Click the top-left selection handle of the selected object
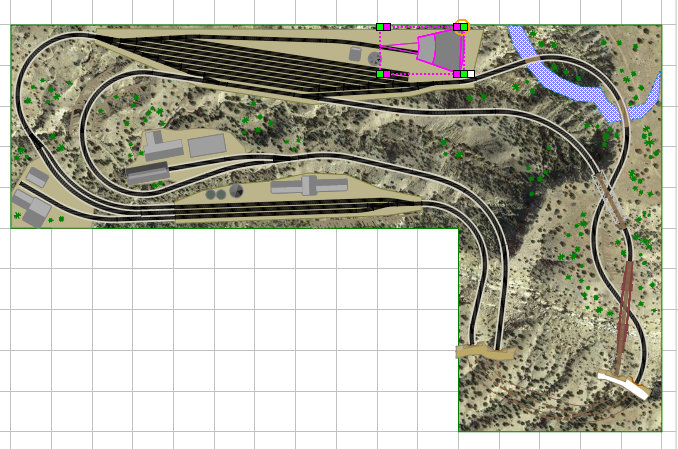Screen dimensions: 678x449 [x=383, y=27]
